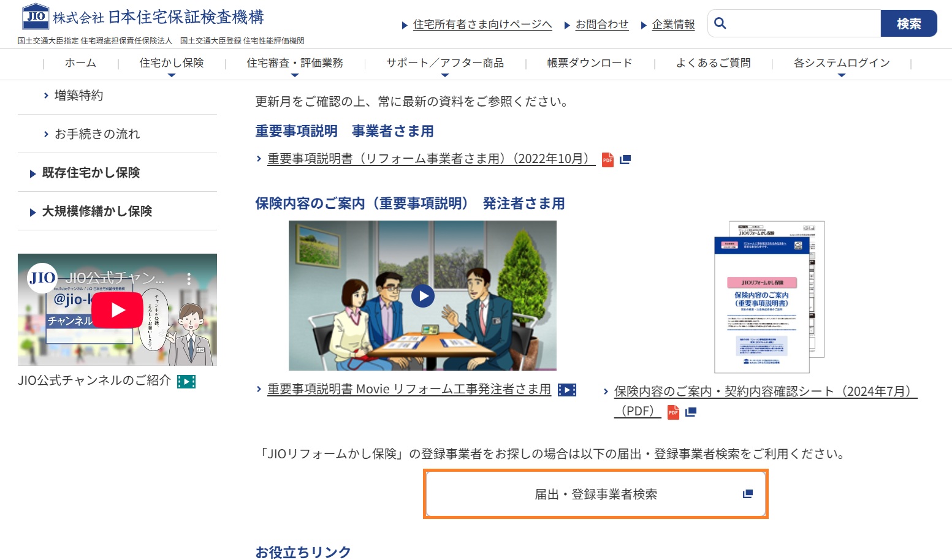Open 重要事項説明書(リフォーム事業者さま用) link

pos(431,159)
